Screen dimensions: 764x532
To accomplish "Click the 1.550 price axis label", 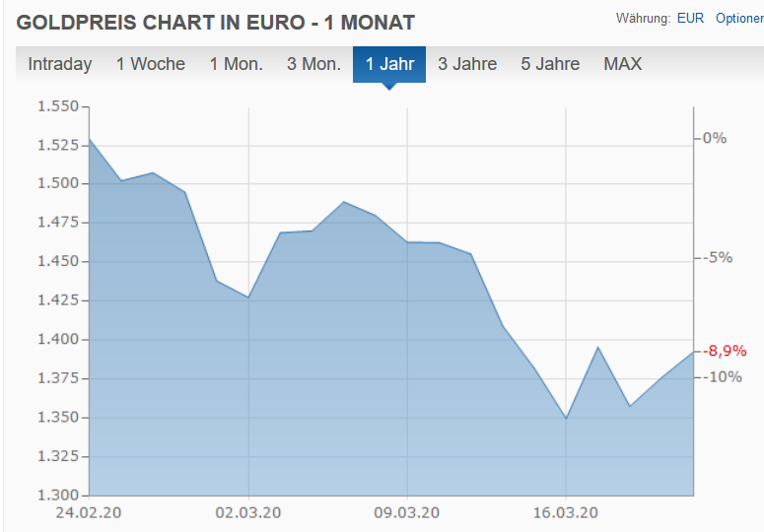I will [56, 105].
